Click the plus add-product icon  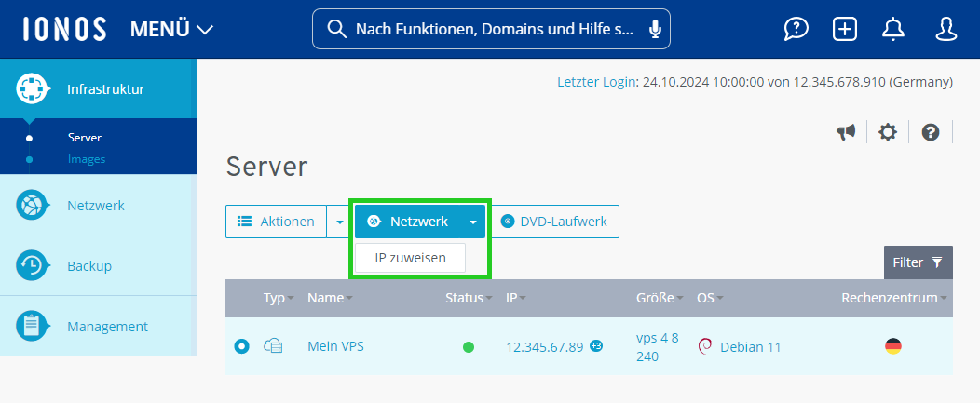coord(845,29)
